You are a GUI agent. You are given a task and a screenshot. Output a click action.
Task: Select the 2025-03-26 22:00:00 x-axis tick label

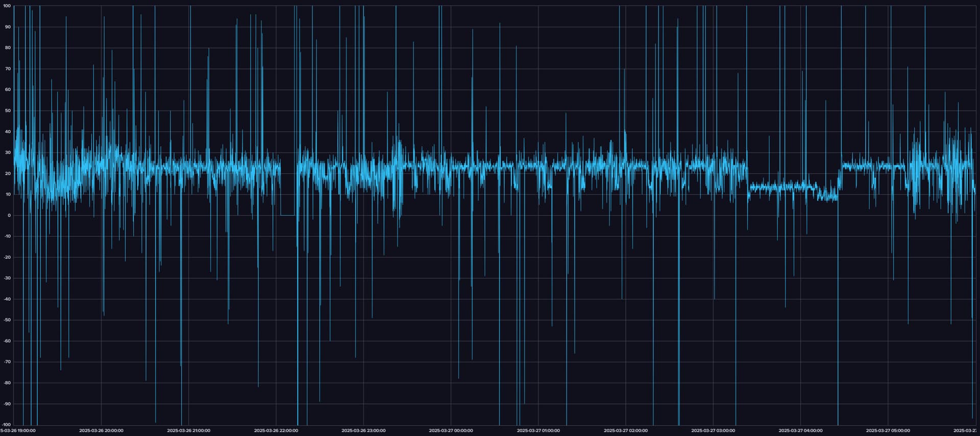coord(276,431)
